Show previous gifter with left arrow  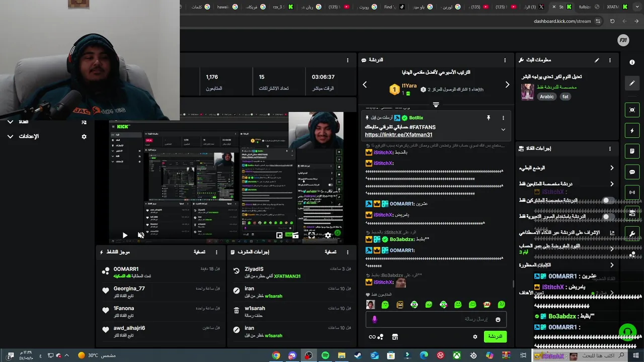pos(365,85)
